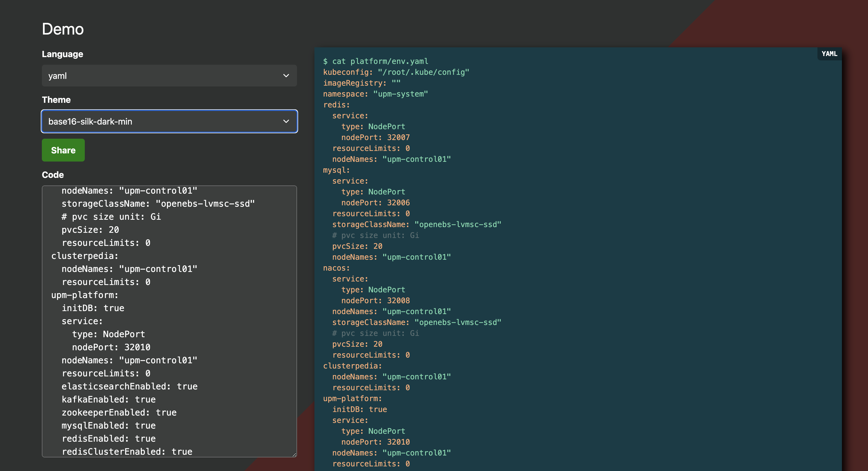Click the Theme label

[56, 100]
